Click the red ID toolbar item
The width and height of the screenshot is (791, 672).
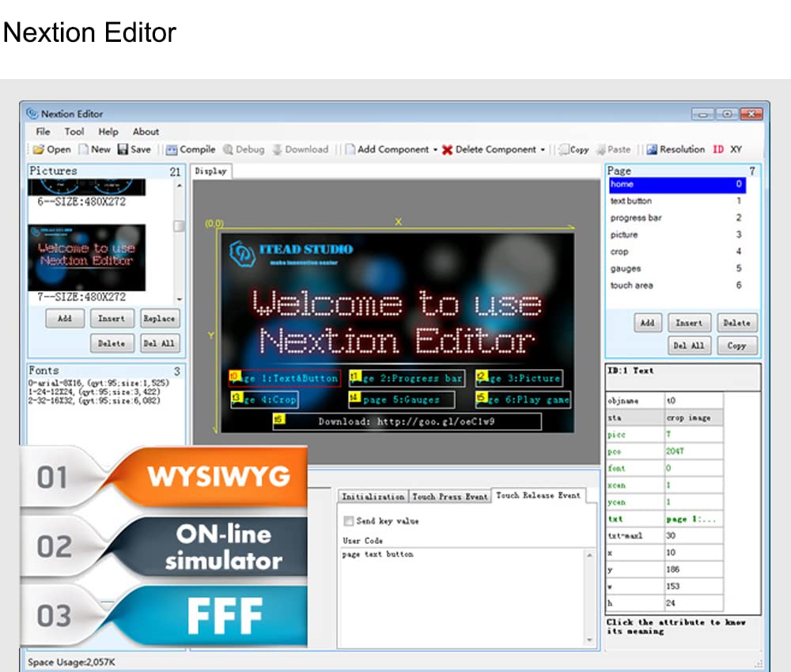point(718,149)
